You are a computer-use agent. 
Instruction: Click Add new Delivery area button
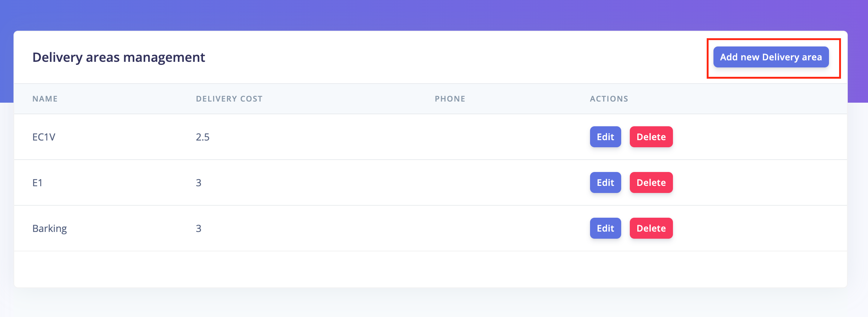click(x=771, y=57)
